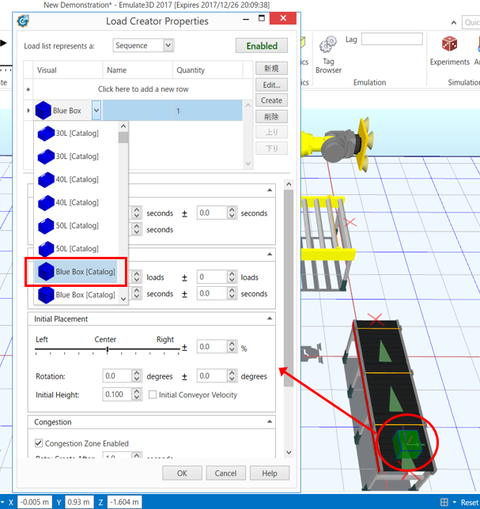Select the second 50L [Catalog] item
This screenshot has height=509, width=480.
76,249
